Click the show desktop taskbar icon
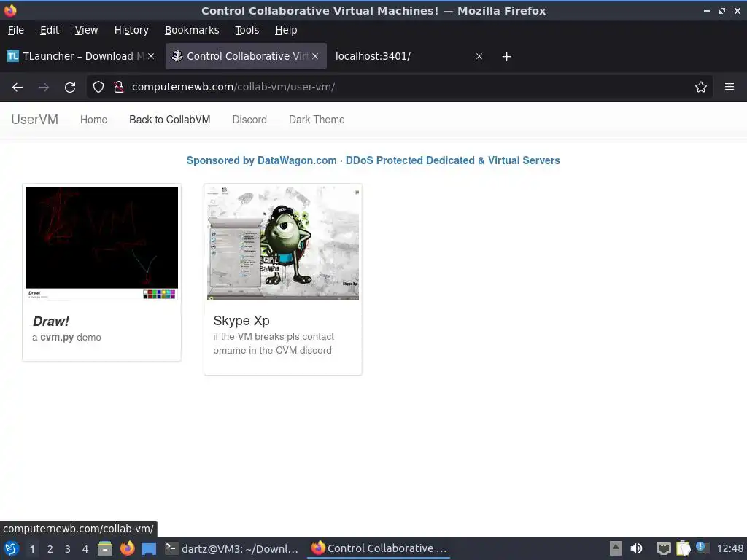 coord(149,548)
